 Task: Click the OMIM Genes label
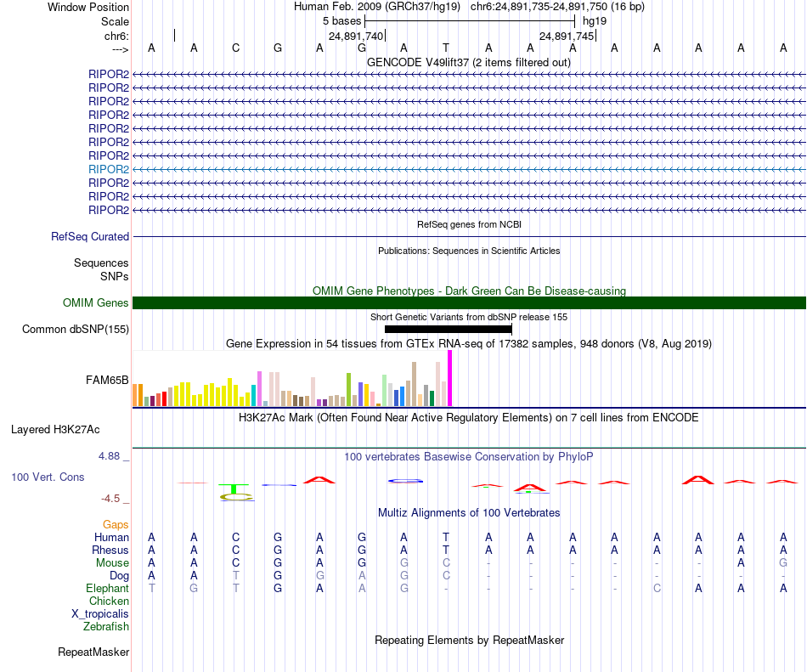coord(96,302)
